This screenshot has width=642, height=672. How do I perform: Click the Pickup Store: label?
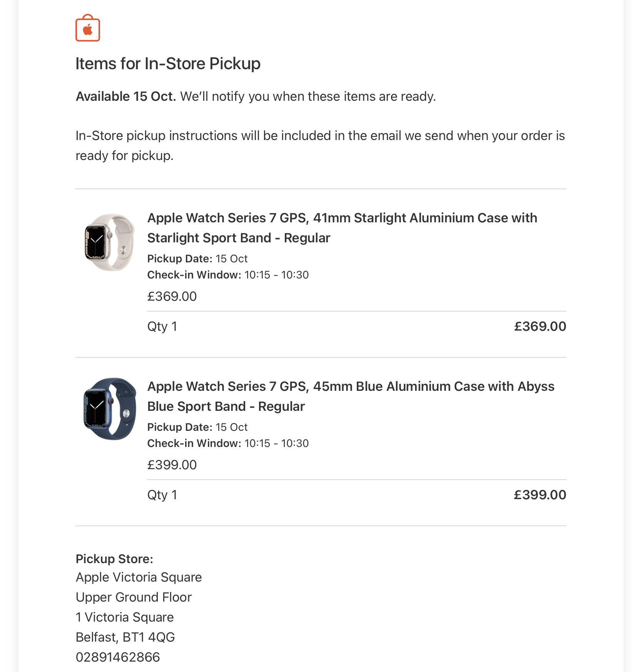pos(114,559)
